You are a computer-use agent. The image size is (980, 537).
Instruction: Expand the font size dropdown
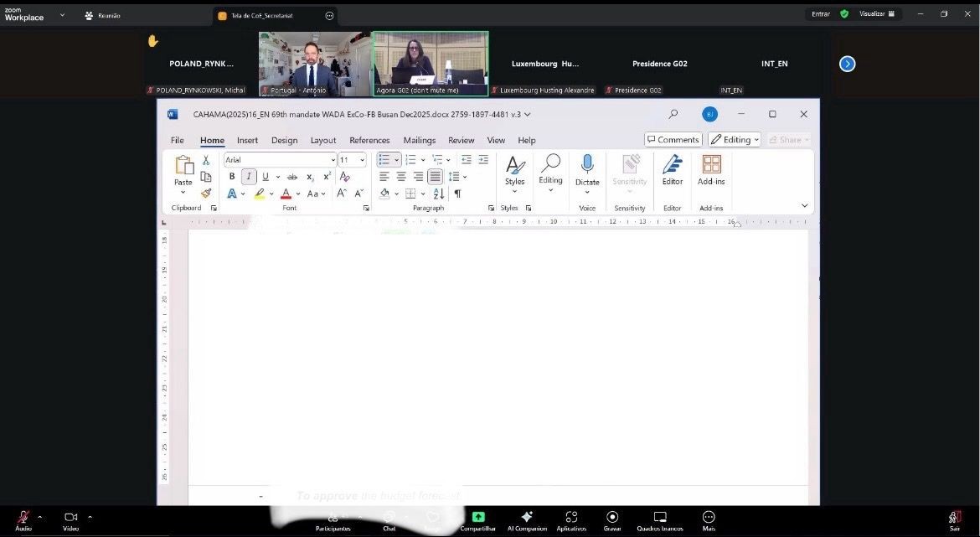click(x=362, y=160)
